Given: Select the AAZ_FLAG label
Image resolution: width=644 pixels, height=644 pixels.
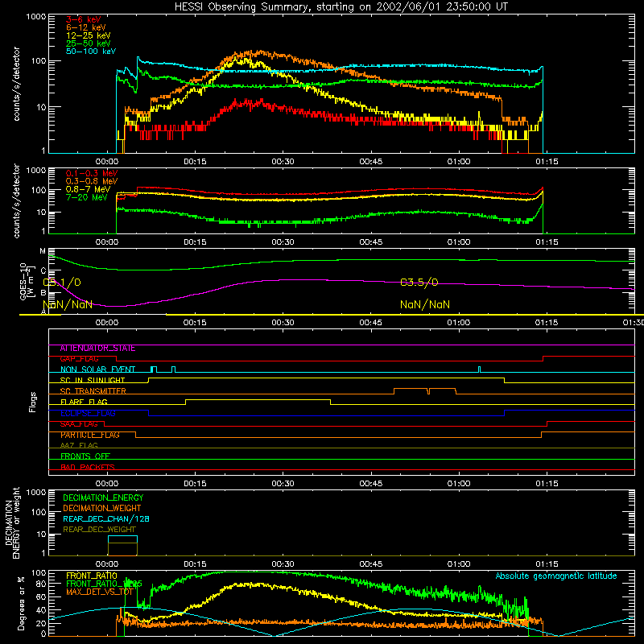Looking at the screenshot, I should 79,445.
